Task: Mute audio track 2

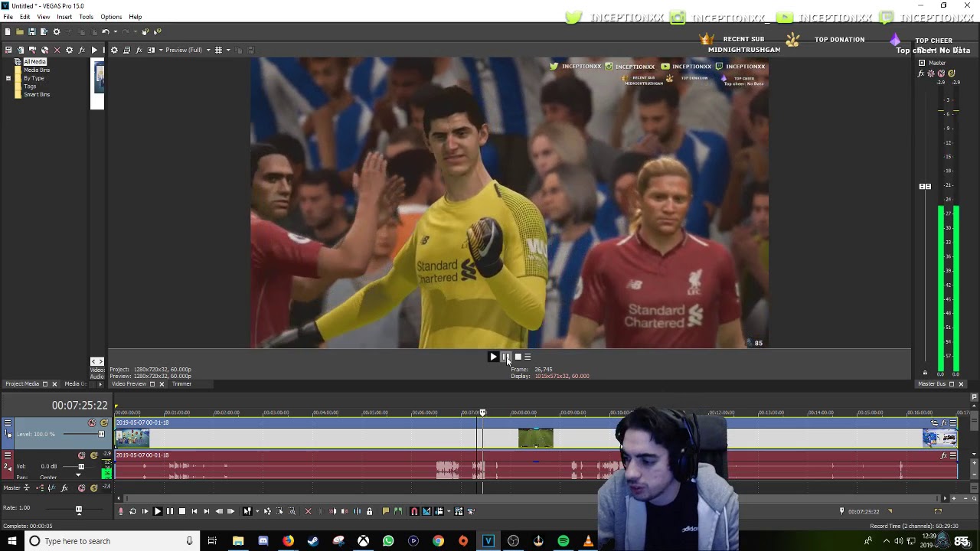Action: (x=82, y=455)
